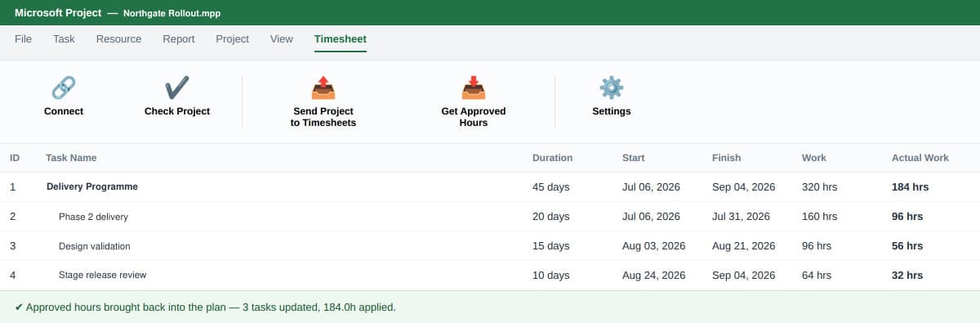Open the Project tab
The width and height of the screenshot is (980, 323).
click(233, 38)
